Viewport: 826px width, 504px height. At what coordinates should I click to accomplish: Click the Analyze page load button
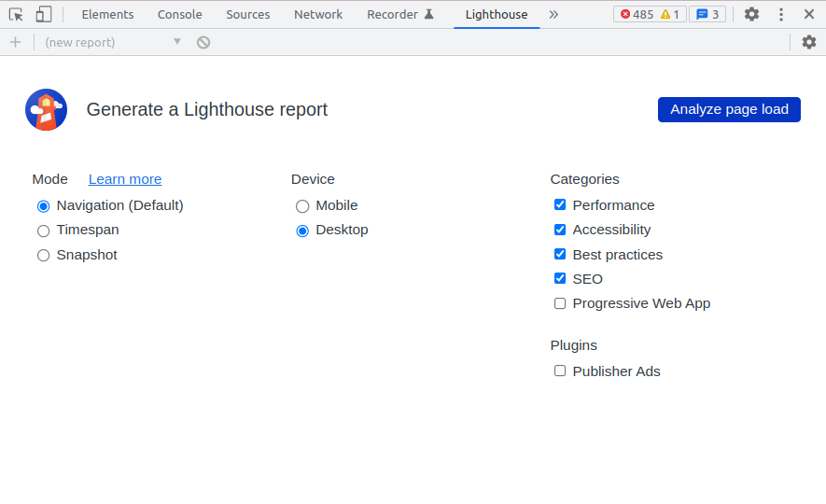click(x=729, y=109)
